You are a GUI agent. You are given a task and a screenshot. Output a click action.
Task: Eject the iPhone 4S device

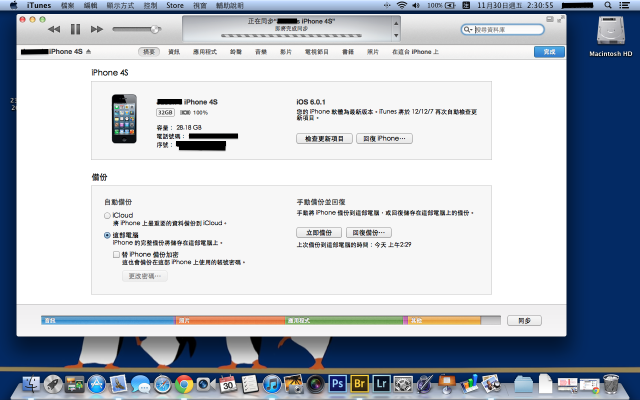89,52
